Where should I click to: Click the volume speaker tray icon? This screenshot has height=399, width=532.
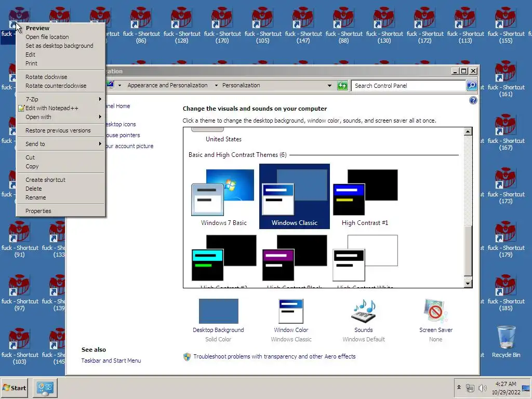tap(482, 388)
